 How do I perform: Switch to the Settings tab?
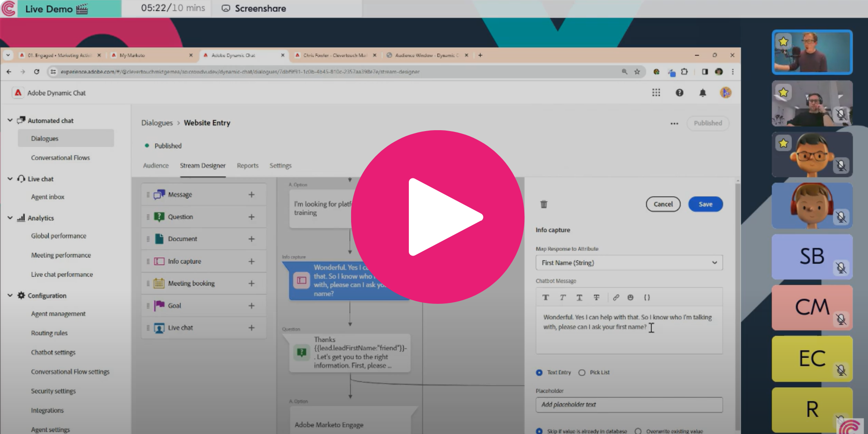(280, 165)
